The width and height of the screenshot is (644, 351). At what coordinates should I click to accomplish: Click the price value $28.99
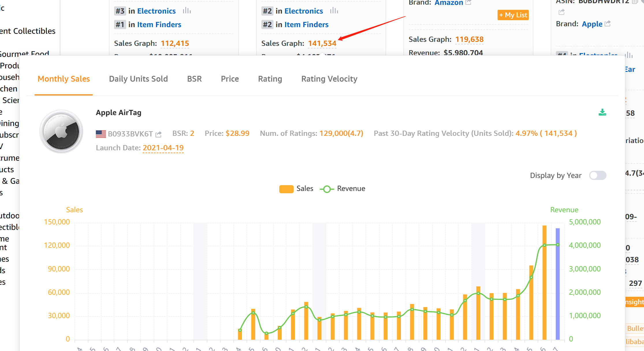pyautogui.click(x=237, y=133)
